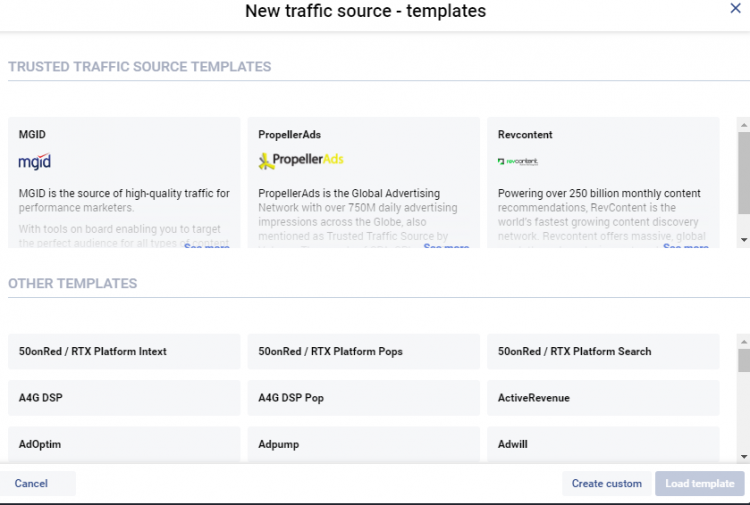
Task: Open See more link on PropellerAds card
Action: (x=446, y=245)
